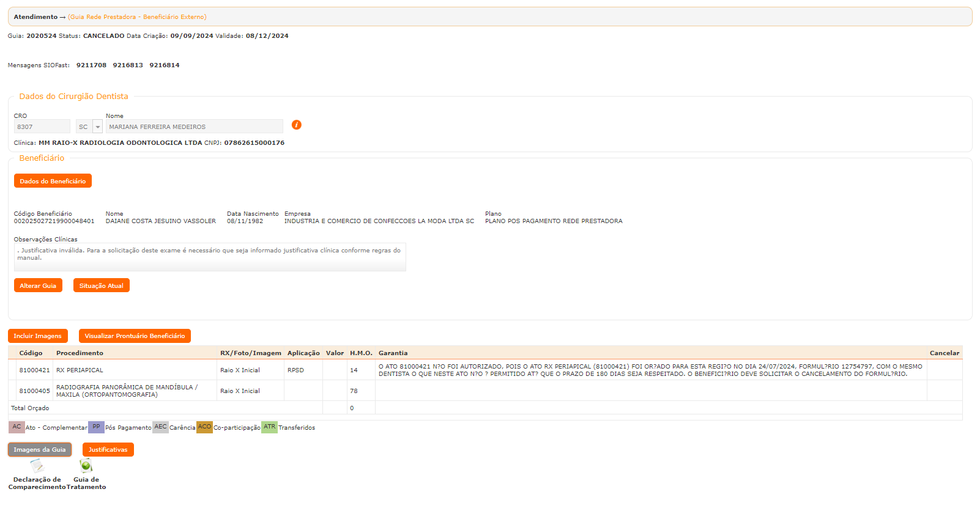Click the guia number 2020524
Viewport: 980px width, 511px height.
click(x=42, y=36)
